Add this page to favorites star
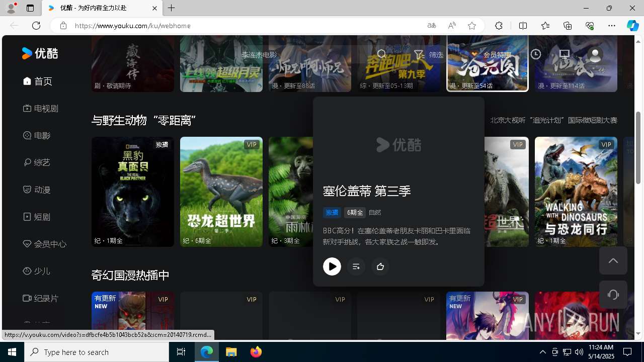Viewport: 644px width, 362px height. click(472, 26)
